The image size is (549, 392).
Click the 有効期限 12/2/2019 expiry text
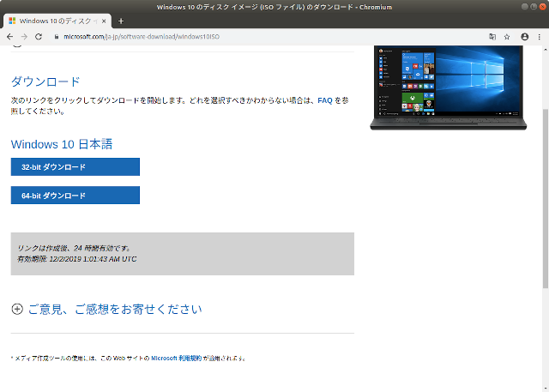[77, 259]
